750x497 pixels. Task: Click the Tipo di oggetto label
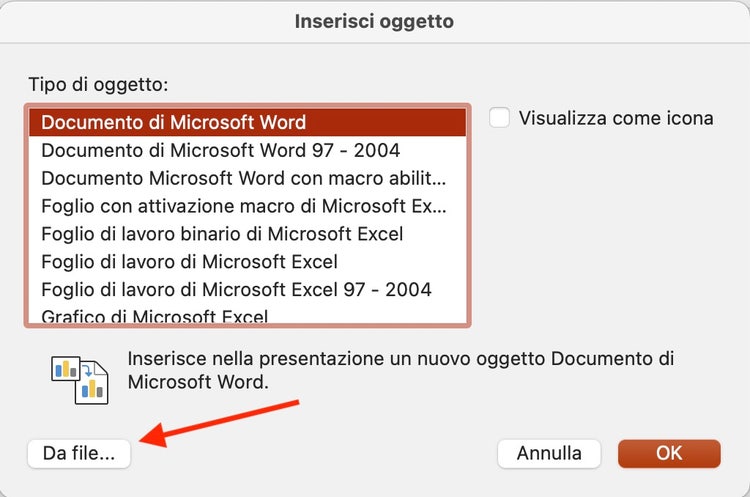[x=97, y=85]
